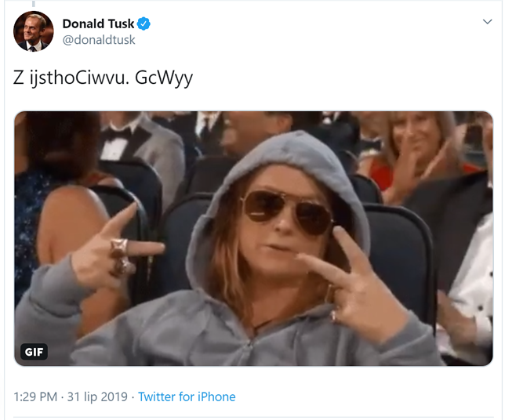Image resolution: width=505 pixels, height=420 pixels.
Task: Click the Donald Tusk display name
Action: [x=98, y=24]
